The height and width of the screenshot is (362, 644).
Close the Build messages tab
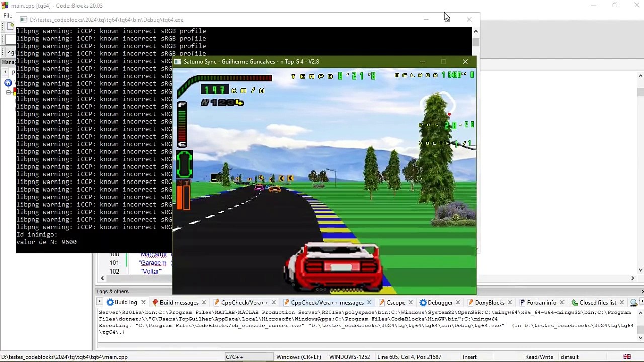point(204,302)
